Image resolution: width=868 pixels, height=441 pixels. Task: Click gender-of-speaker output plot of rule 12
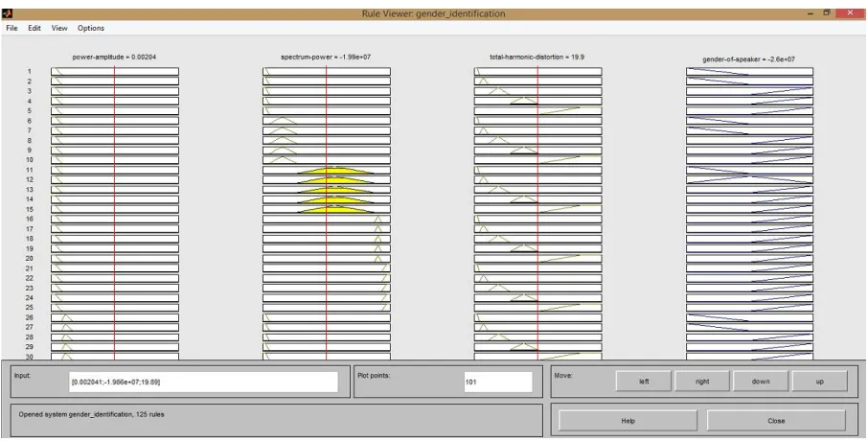pyautogui.click(x=749, y=180)
